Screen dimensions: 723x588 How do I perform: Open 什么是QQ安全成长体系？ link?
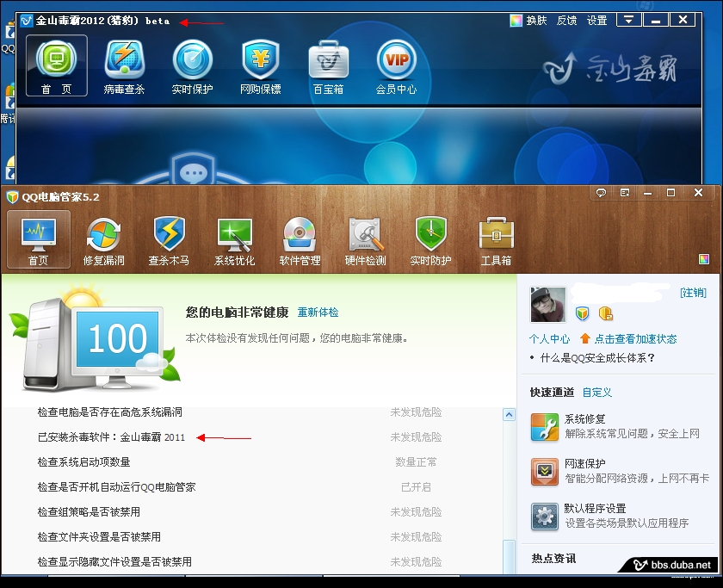(x=598, y=358)
